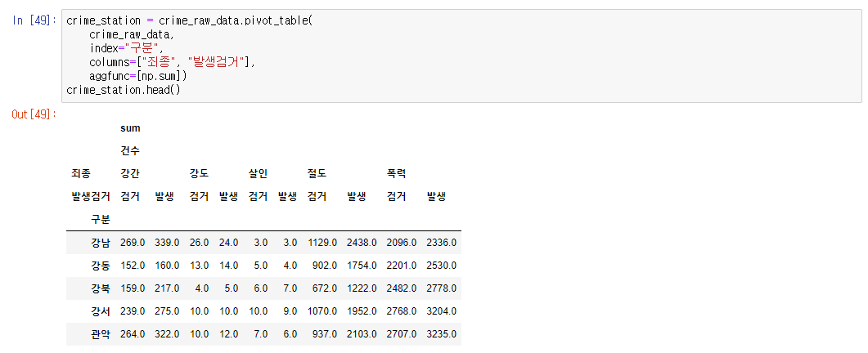The width and height of the screenshot is (868, 353).
Task: Click the 14.0 cell in 강동 row
Action: 228,266
